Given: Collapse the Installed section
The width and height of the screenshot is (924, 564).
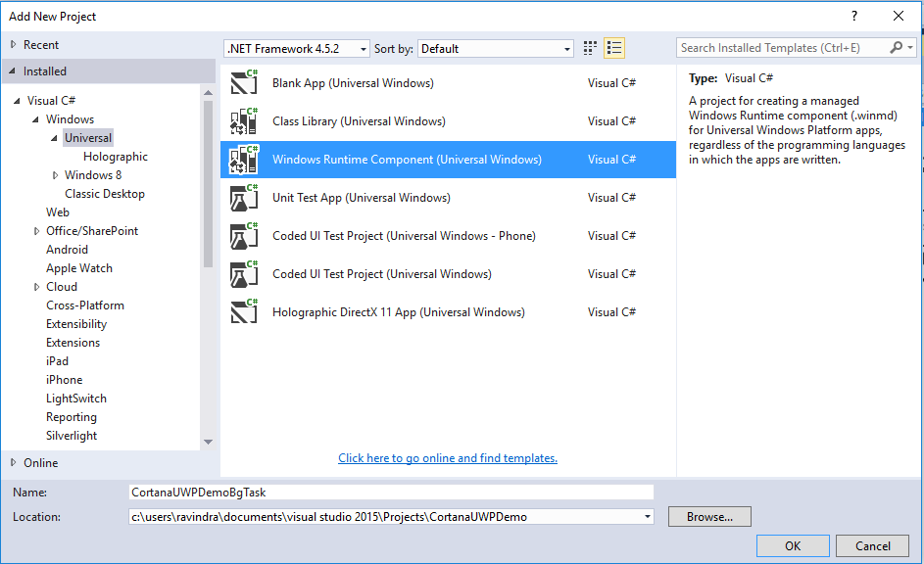Looking at the screenshot, I should click(13, 70).
